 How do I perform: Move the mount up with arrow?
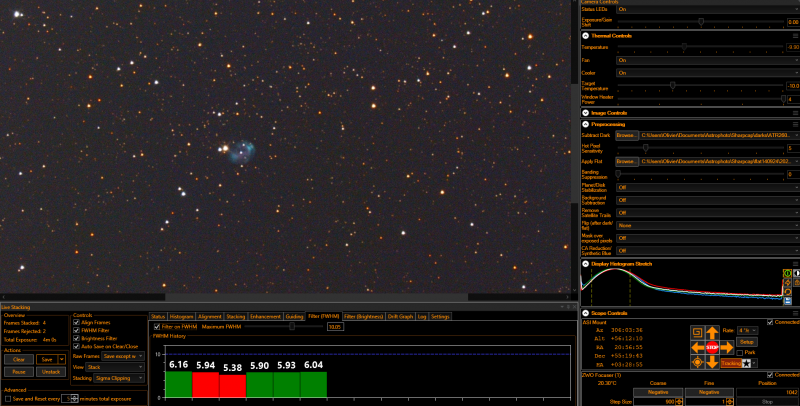pos(712,333)
